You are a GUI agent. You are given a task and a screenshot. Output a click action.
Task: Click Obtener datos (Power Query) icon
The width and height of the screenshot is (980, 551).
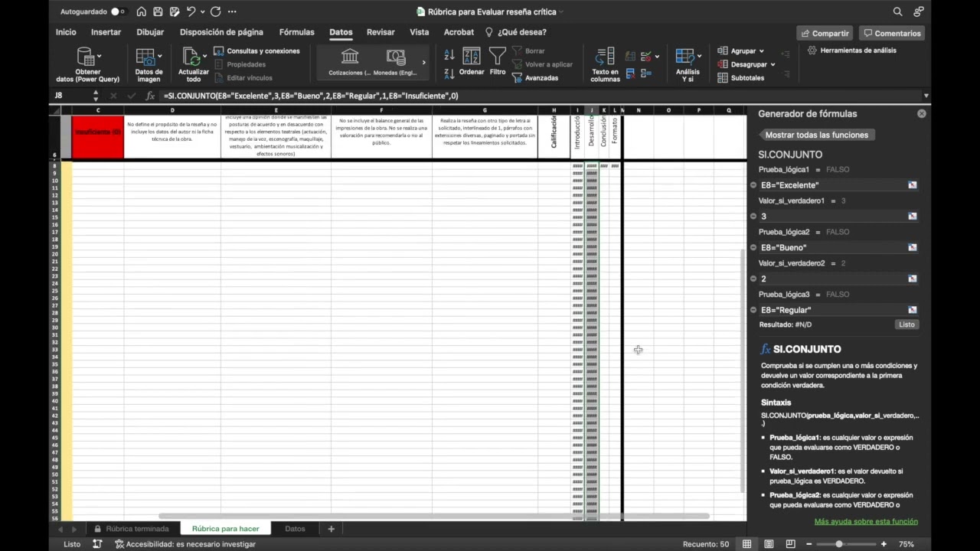pos(85,57)
